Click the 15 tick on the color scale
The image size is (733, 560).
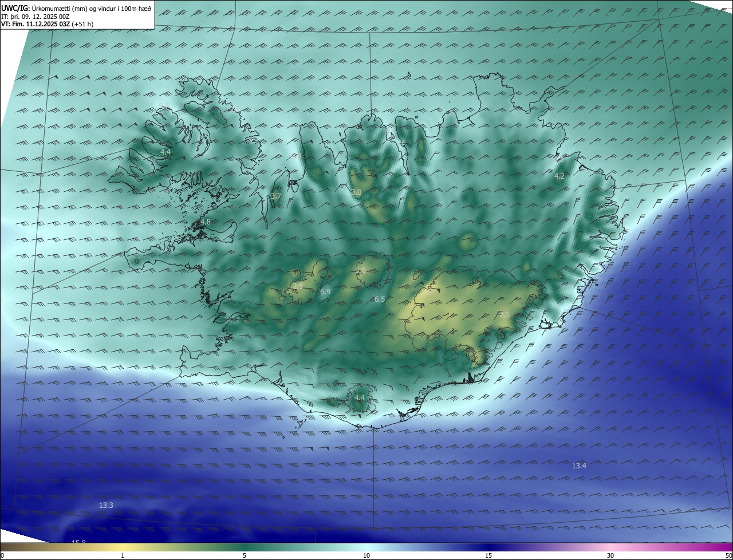[x=488, y=555]
